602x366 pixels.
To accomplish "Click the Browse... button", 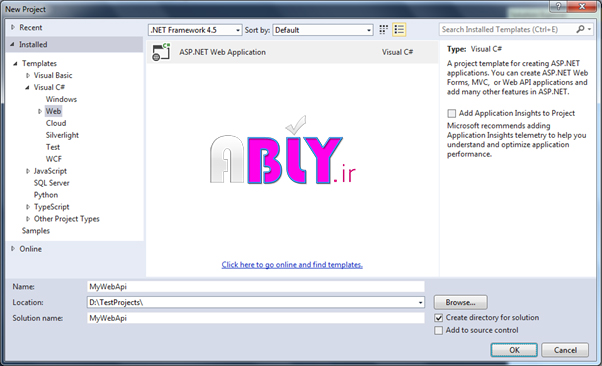I will (461, 302).
